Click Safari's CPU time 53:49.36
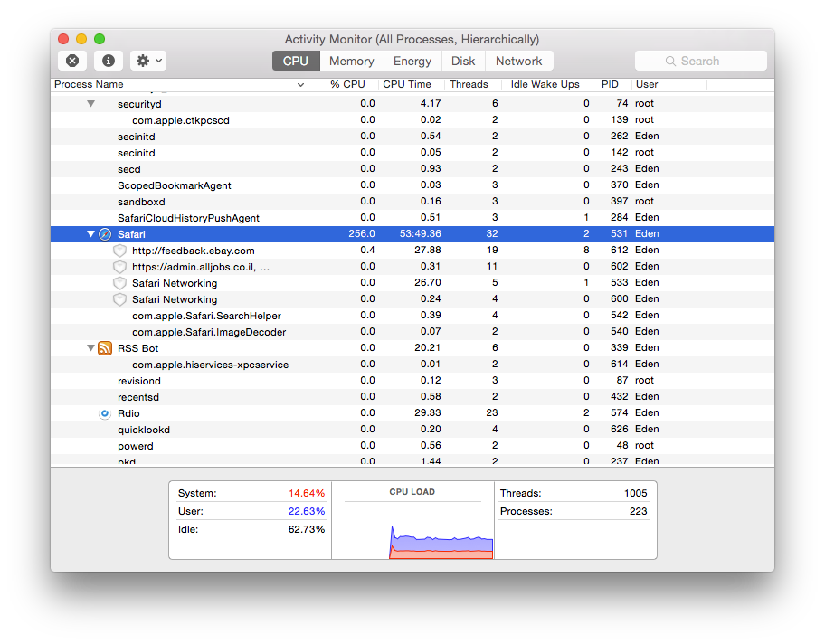The height and width of the screenshot is (644, 825). 420,233
